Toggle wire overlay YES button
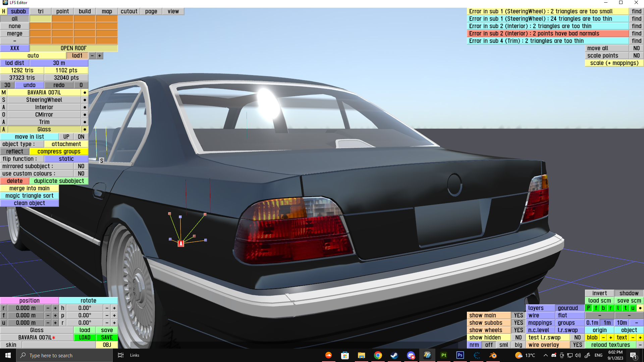Screen dimensions: 644x362 [x=577, y=345]
